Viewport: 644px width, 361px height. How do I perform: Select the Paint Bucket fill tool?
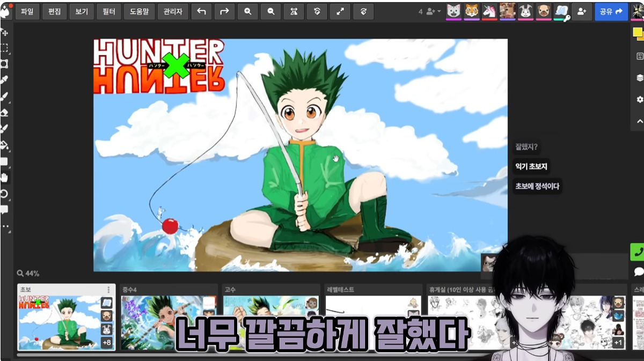coord(4,145)
